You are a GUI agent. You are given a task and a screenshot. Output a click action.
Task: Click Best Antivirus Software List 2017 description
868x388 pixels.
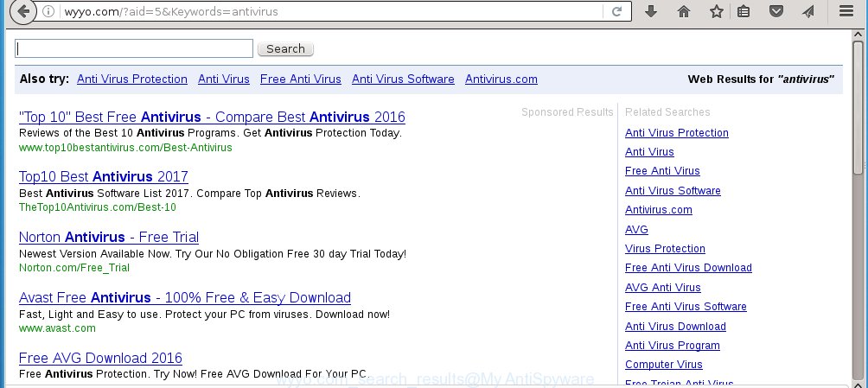189,194
